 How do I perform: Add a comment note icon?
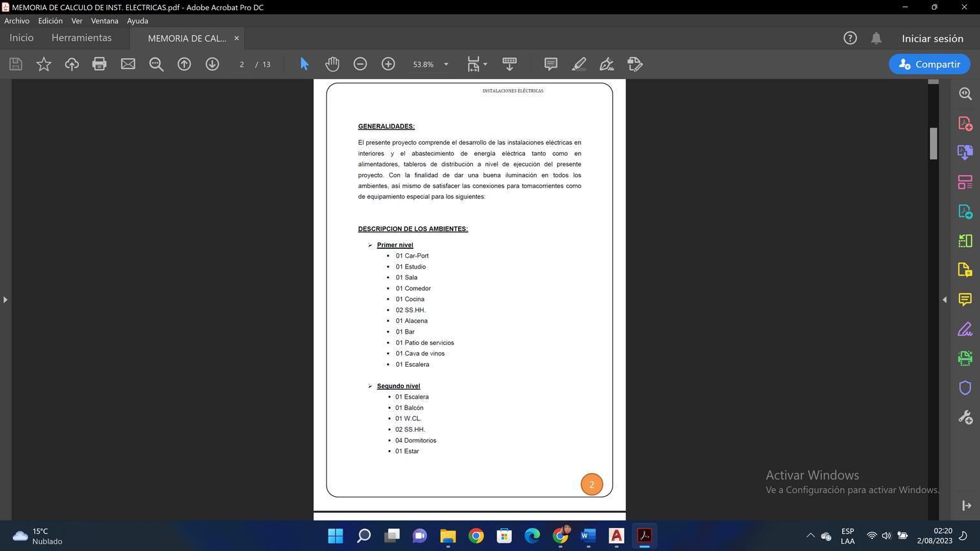551,64
